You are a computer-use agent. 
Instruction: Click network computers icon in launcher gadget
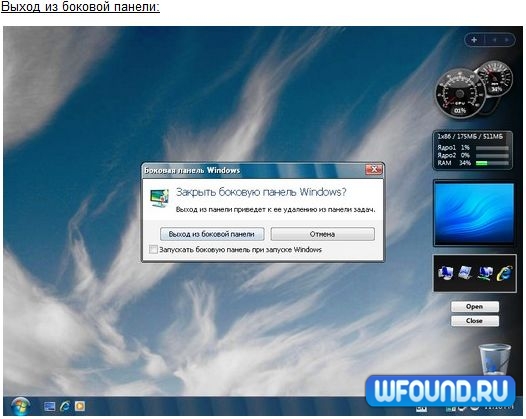485,273
